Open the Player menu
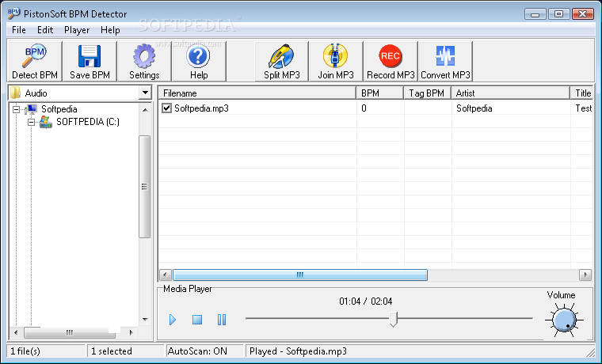 point(77,30)
